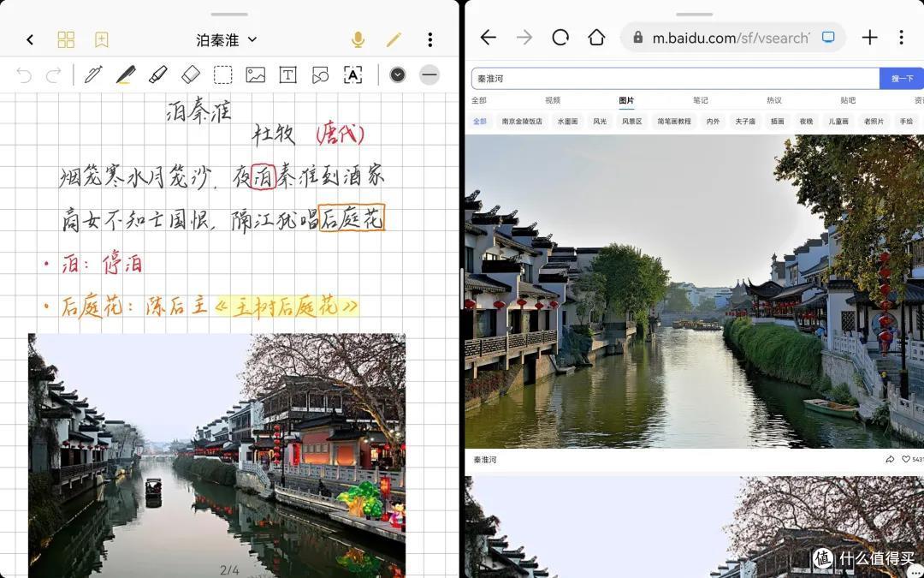The image size is (924, 578).
Task: Filter images by 夫子庙
Action: click(x=745, y=122)
